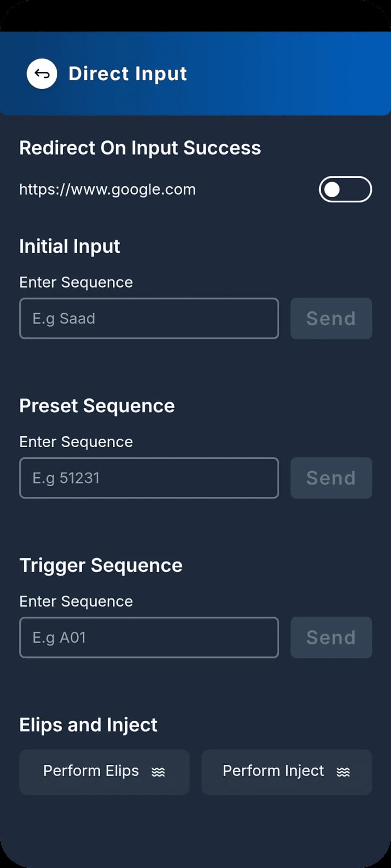
Task: Toggle the switch next to google.com
Action: click(345, 190)
